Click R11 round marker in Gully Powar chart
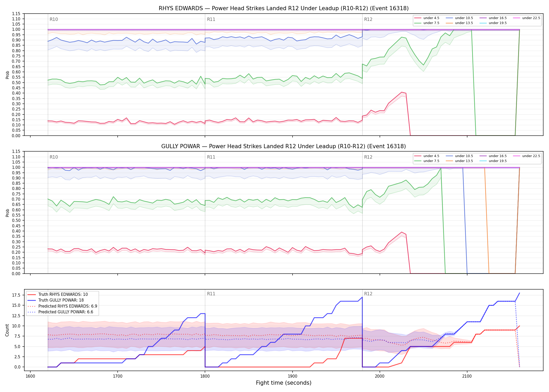 click(x=211, y=157)
